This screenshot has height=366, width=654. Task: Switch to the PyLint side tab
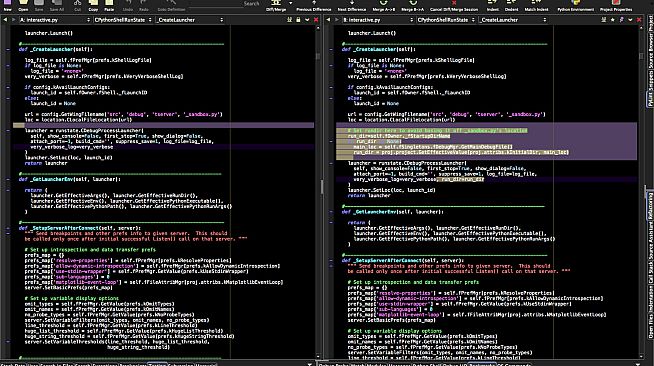(x=650, y=99)
